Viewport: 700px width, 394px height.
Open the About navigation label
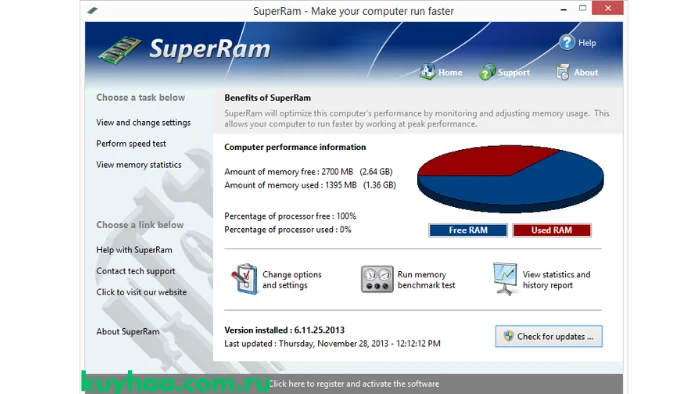[586, 72]
